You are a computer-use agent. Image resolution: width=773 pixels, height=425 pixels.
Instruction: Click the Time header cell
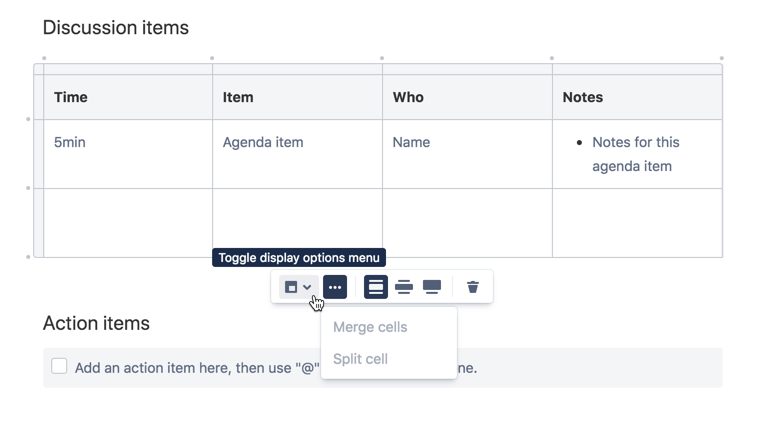128,97
